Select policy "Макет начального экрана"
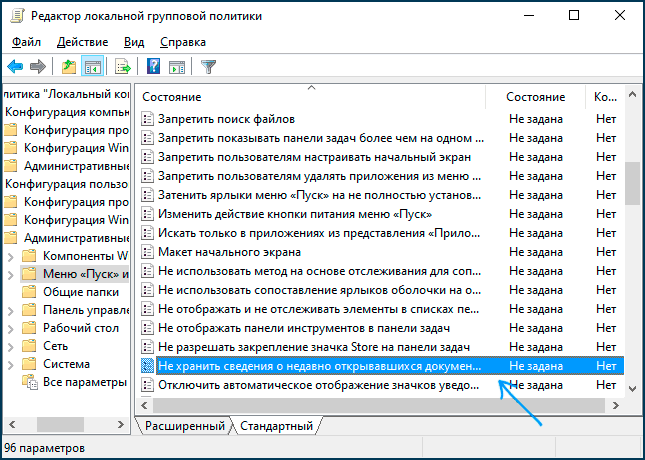Image resolution: width=645 pixels, height=460 pixels. [x=229, y=252]
